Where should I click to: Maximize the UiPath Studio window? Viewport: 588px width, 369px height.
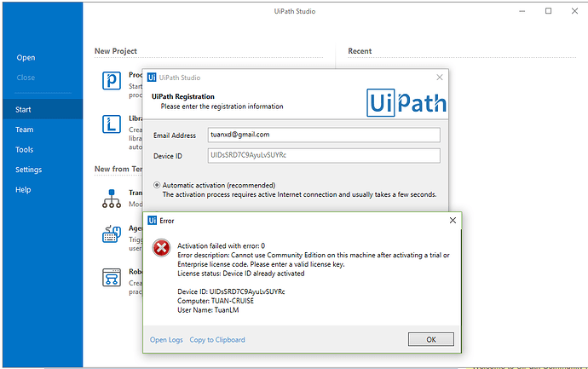click(548, 11)
